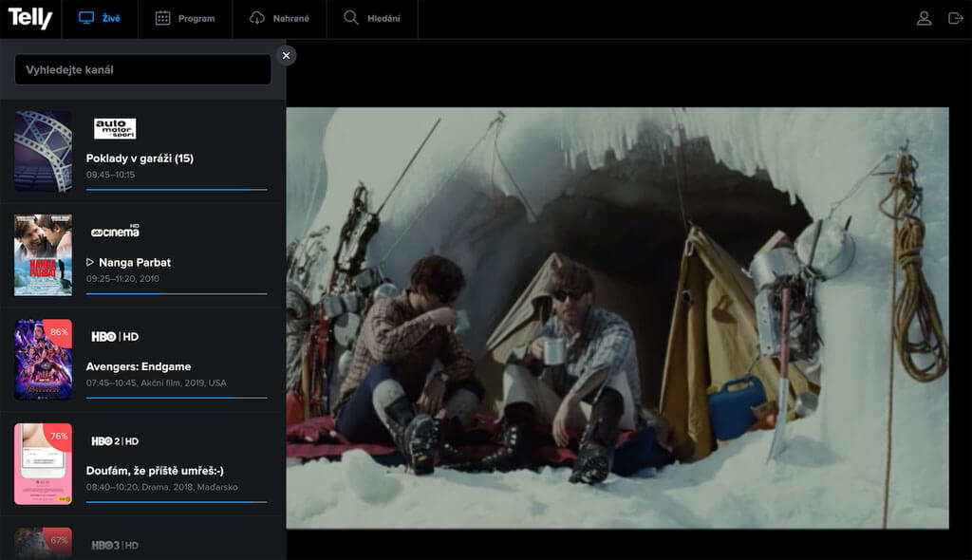Click the logout icon
972x560 pixels.
pos(955,19)
